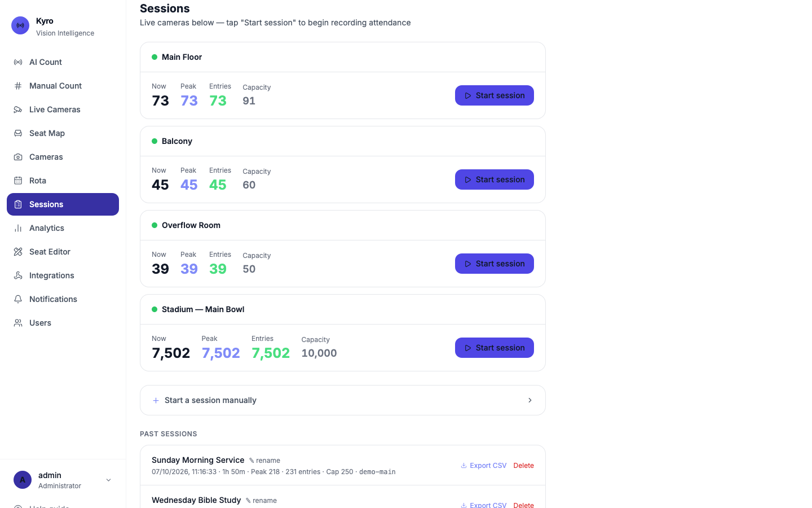Open the Notifications bell icon
This screenshot has width=812, height=508.
18,299
